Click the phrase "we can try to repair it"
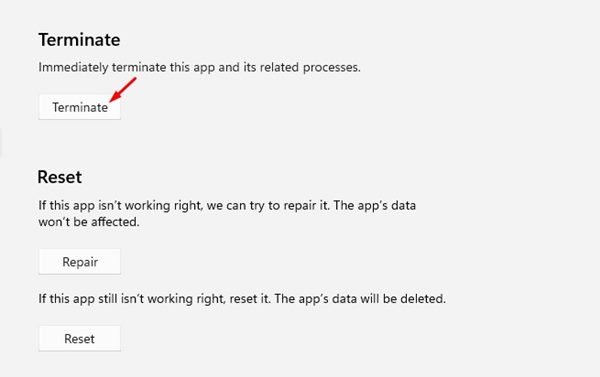The height and width of the screenshot is (377, 600). point(268,206)
